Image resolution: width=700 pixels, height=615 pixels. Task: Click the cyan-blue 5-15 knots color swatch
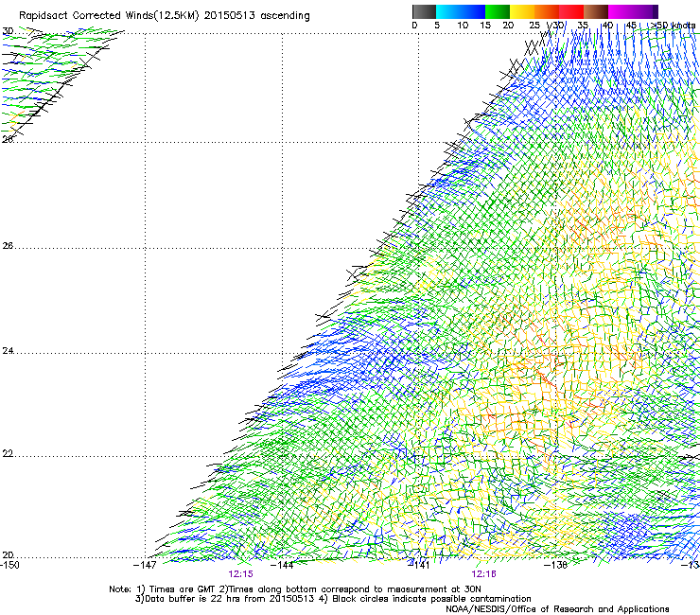(461, 11)
